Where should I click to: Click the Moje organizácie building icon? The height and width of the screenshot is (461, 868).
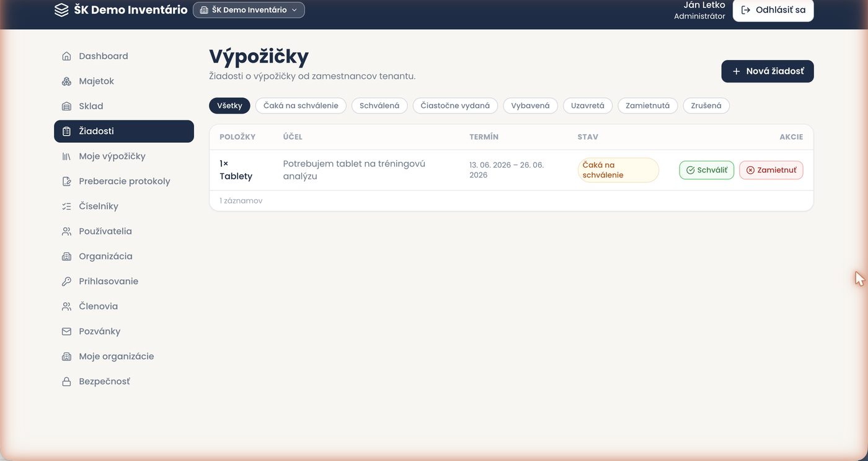(66, 357)
